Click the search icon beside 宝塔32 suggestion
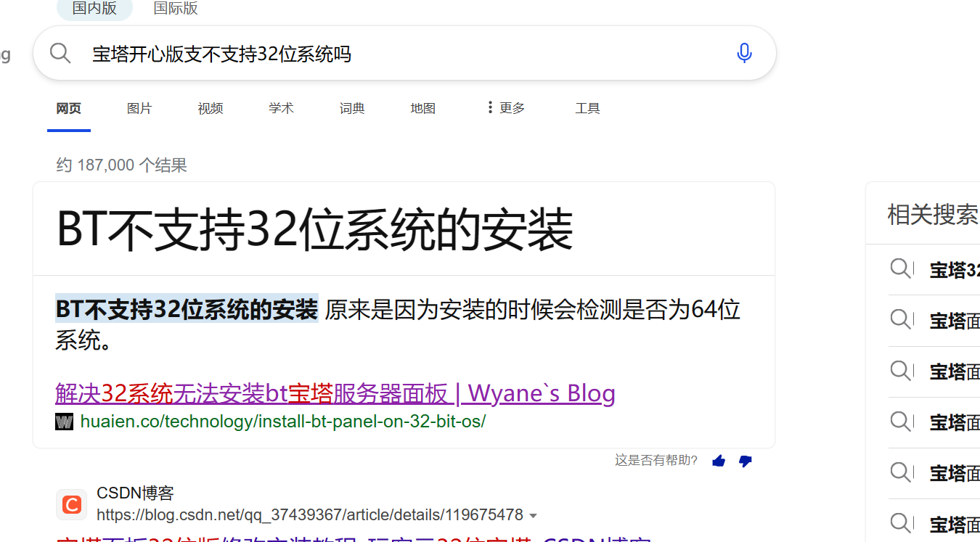 click(x=901, y=269)
